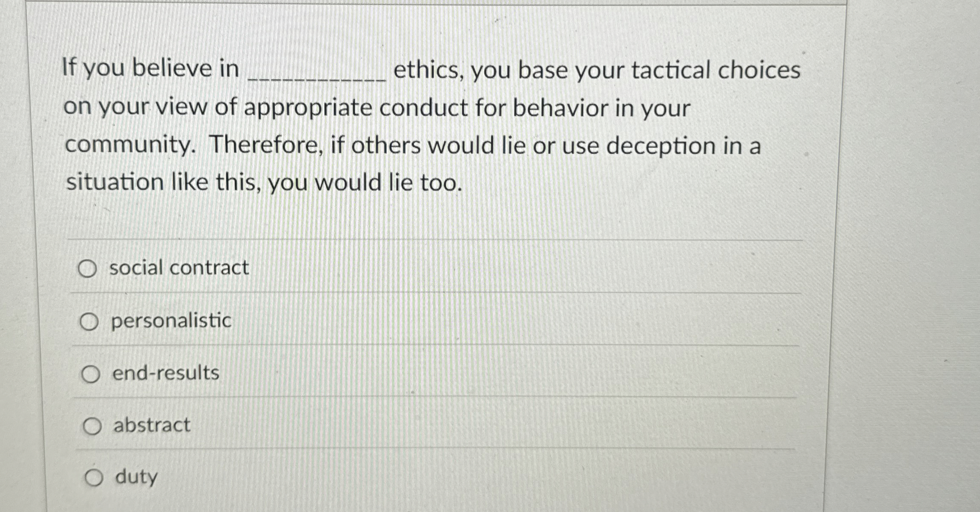The height and width of the screenshot is (512, 980).
Task: Select the "personalistic" radio button
Action: [90, 321]
